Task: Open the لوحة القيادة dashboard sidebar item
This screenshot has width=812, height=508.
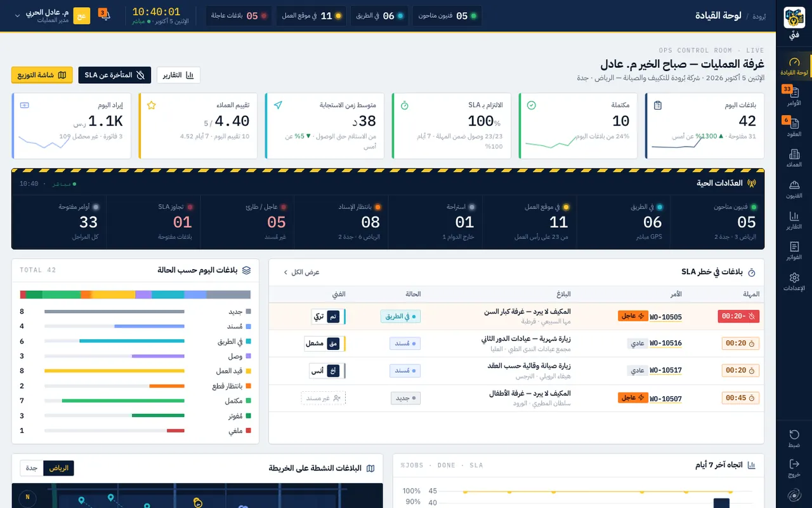Action: tap(794, 67)
